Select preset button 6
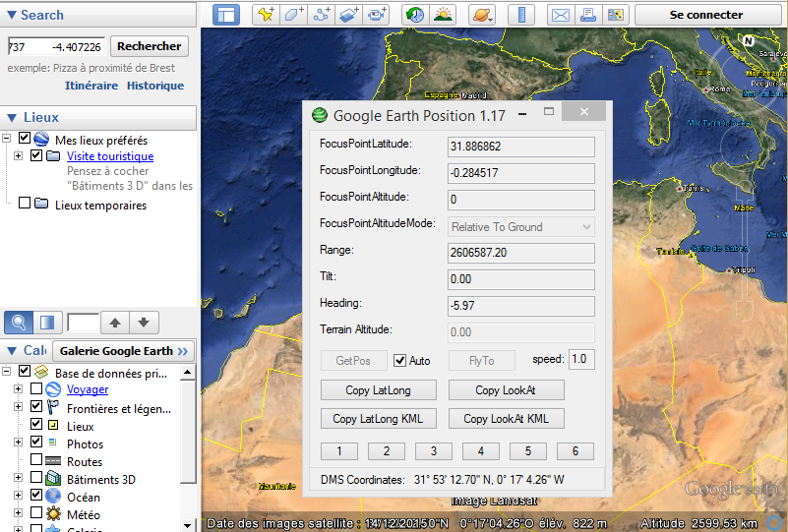The height and width of the screenshot is (532, 788). 576,451
